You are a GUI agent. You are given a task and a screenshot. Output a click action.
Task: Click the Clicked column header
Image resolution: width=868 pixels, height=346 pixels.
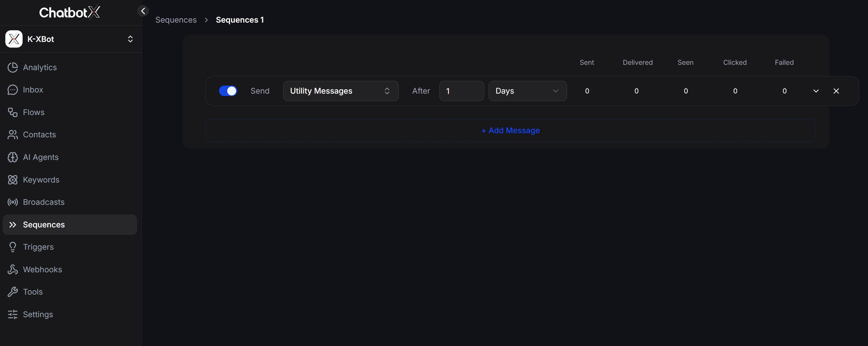tap(735, 62)
